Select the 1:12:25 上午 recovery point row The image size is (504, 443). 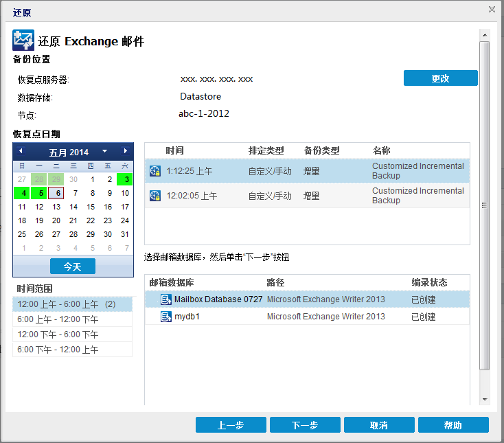[308, 171]
